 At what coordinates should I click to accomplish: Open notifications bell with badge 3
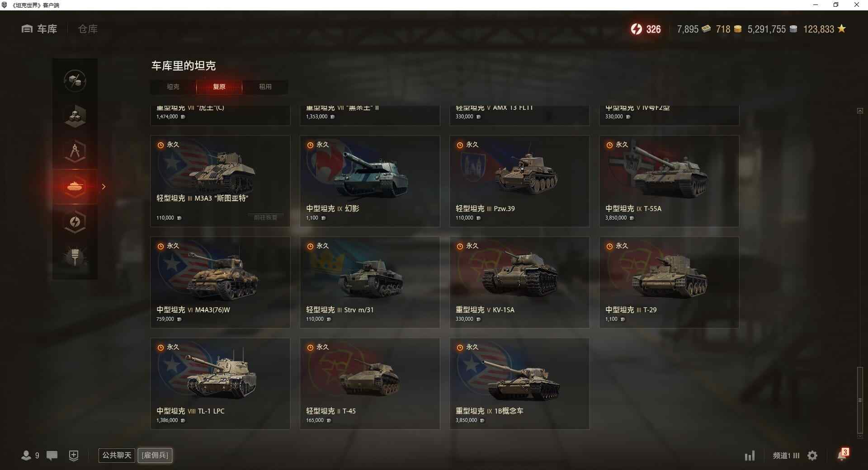(x=842, y=455)
